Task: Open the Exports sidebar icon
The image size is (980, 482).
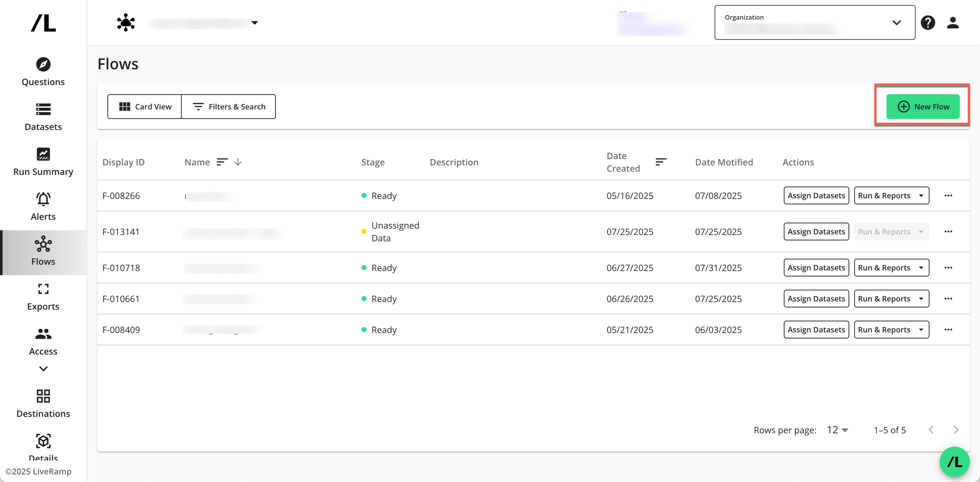Action: pyautogui.click(x=43, y=289)
